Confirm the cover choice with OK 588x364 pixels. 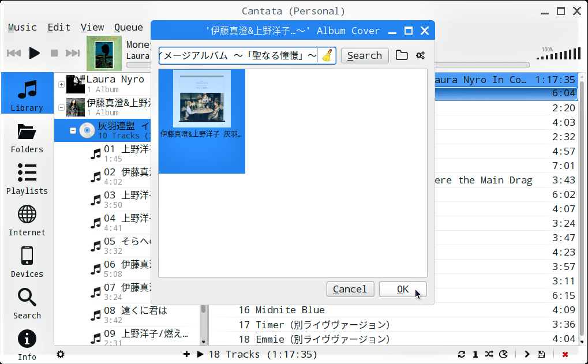[x=403, y=289]
